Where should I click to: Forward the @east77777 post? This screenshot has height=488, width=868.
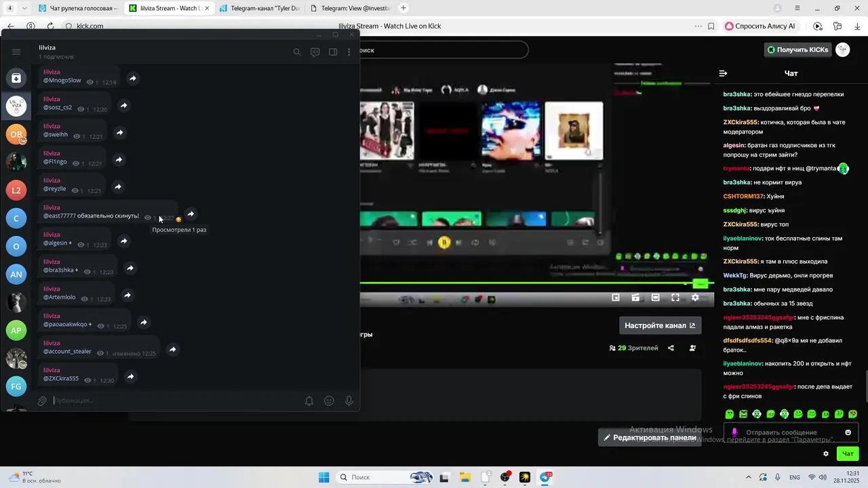(191, 214)
